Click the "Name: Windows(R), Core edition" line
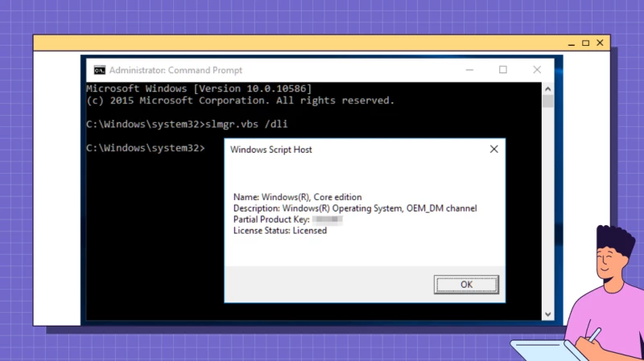Viewport: 644px width, 361px height. pos(297,197)
